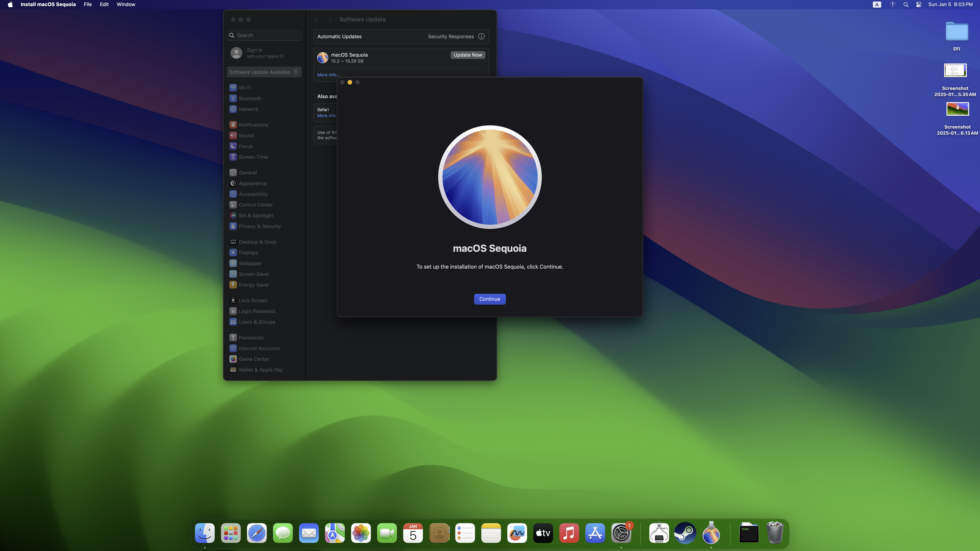Screen dimensions: 980x551
Task: Open the Edit menu
Action: [x=104, y=5]
